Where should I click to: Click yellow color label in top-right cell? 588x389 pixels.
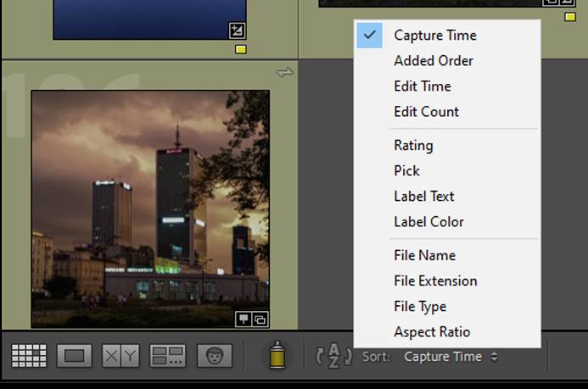[x=570, y=17]
